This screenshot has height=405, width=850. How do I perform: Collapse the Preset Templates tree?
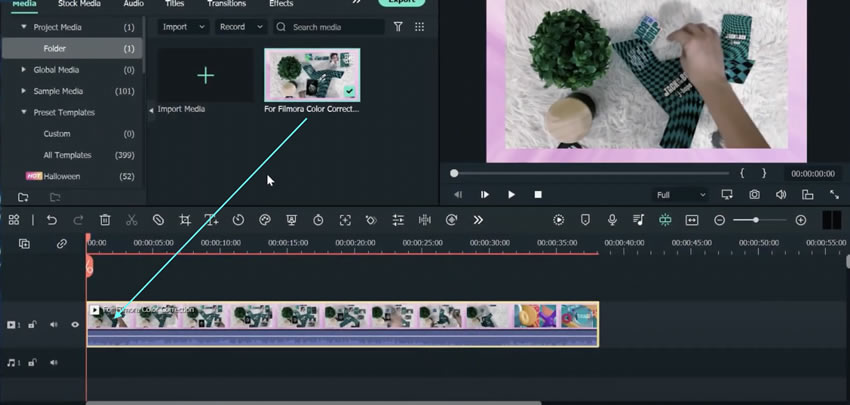point(23,112)
